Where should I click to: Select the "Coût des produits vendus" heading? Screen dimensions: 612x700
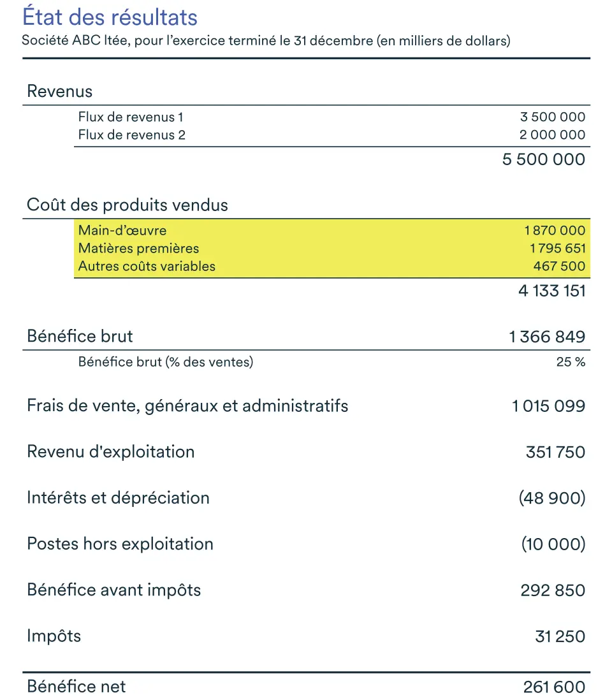point(127,205)
